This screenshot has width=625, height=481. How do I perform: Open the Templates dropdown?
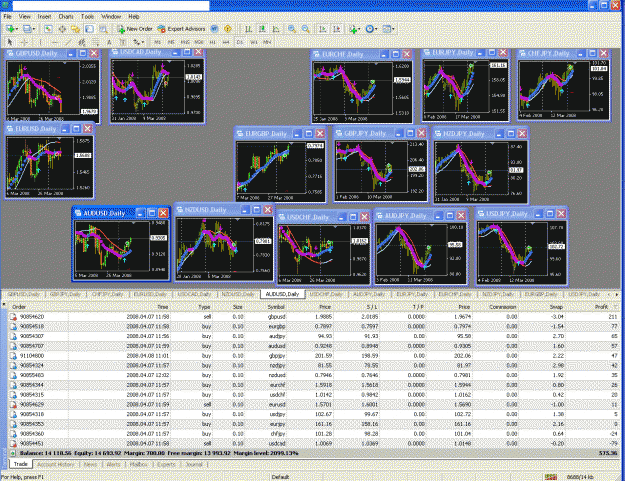388,29
